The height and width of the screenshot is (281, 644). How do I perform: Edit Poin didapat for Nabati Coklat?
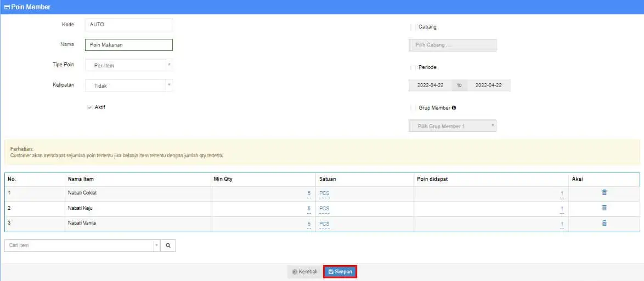point(562,193)
